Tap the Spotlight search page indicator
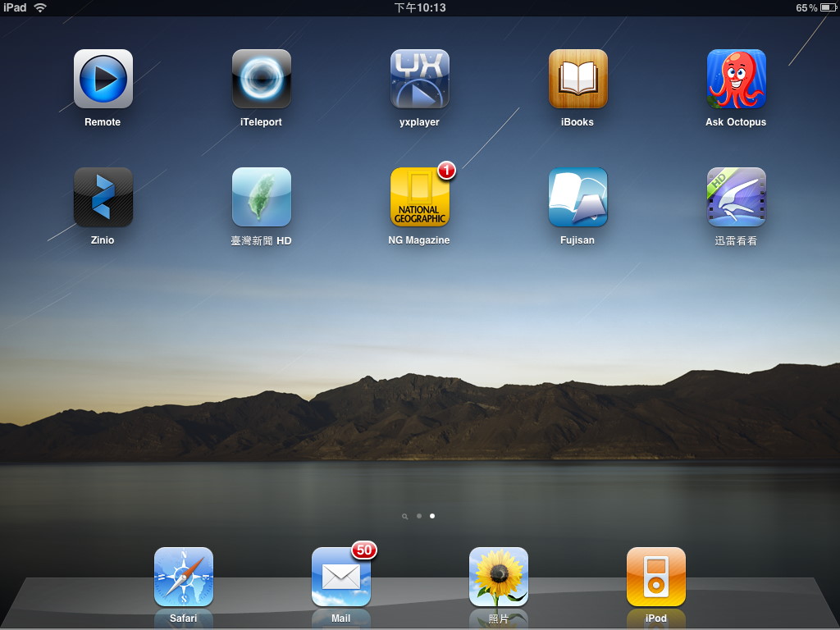The width and height of the screenshot is (840, 630). tap(404, 517)
